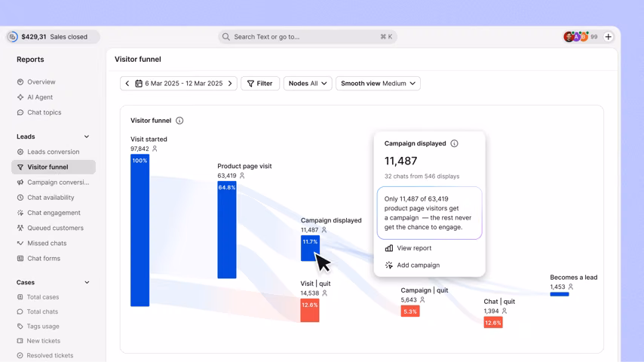Viewport: 644px width, 362px height.
Task: Open Resolved tickets report
Action: pyautogui.click(x=54, y=355)
